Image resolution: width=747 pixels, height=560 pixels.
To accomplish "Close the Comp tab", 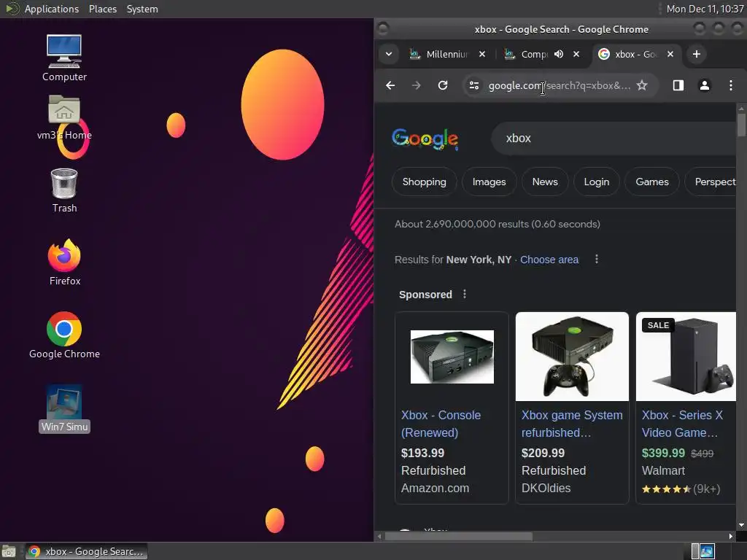I will [576, 54].
